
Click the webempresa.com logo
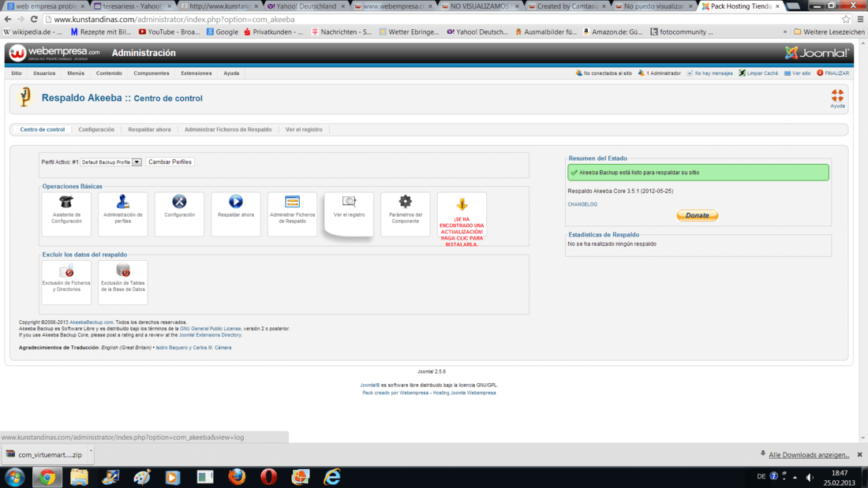point(54,53)
